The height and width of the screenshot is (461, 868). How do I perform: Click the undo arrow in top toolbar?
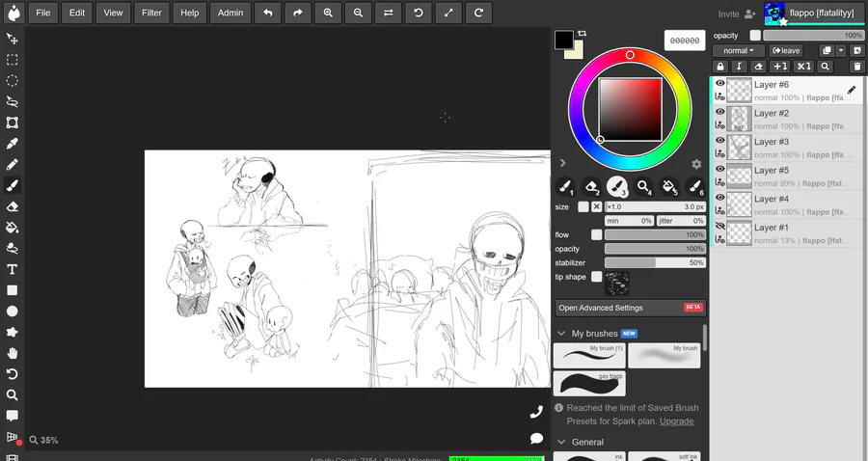point(268,13)
